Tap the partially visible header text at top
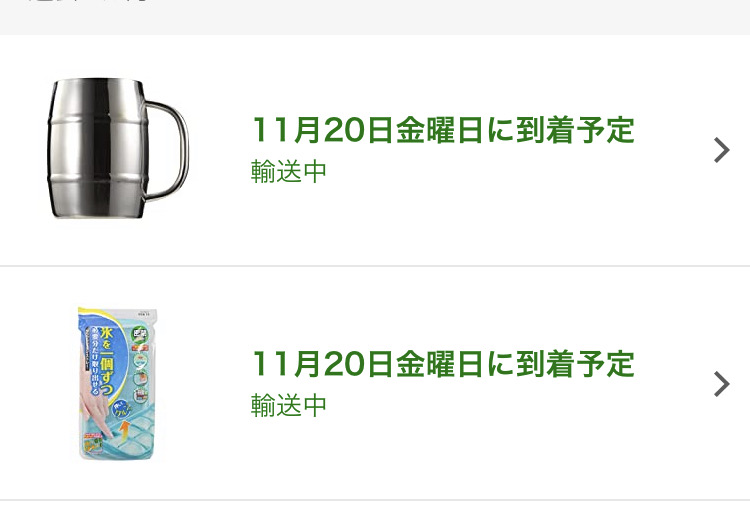 pos(86,1)
